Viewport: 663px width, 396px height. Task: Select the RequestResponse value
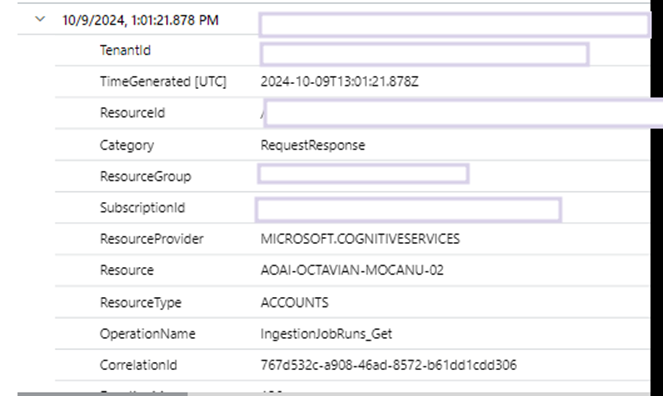[x=313, y=145]
